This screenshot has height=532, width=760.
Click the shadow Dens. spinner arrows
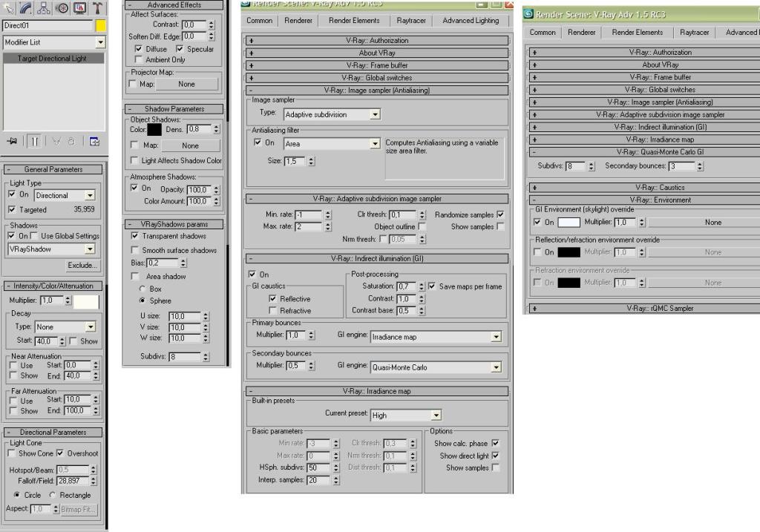216,129
